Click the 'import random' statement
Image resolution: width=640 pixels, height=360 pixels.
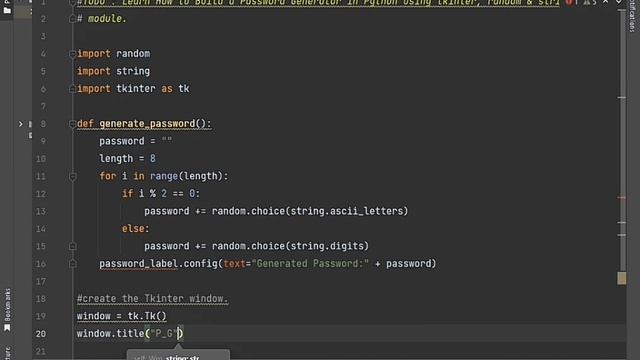click(113, 54)
